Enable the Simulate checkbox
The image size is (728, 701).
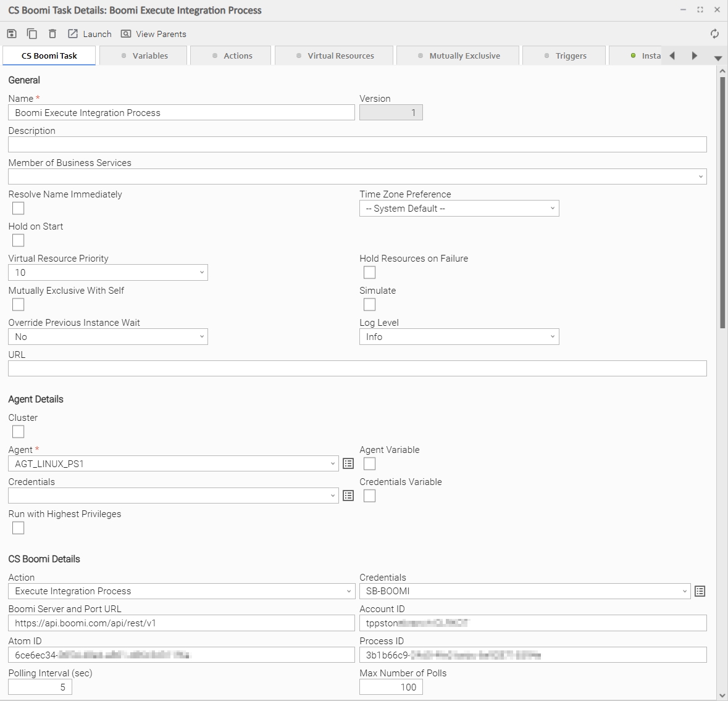[x=370, y=304]
